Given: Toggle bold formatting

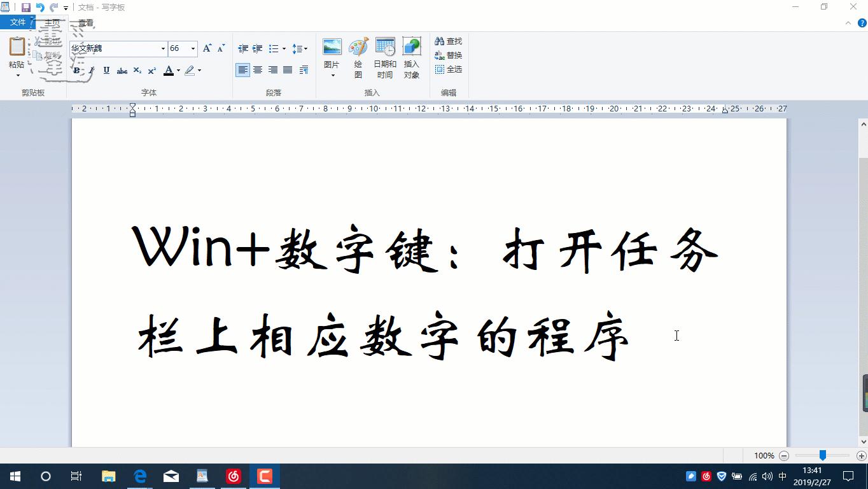Looking at the screenshot, I should (76, 71).
